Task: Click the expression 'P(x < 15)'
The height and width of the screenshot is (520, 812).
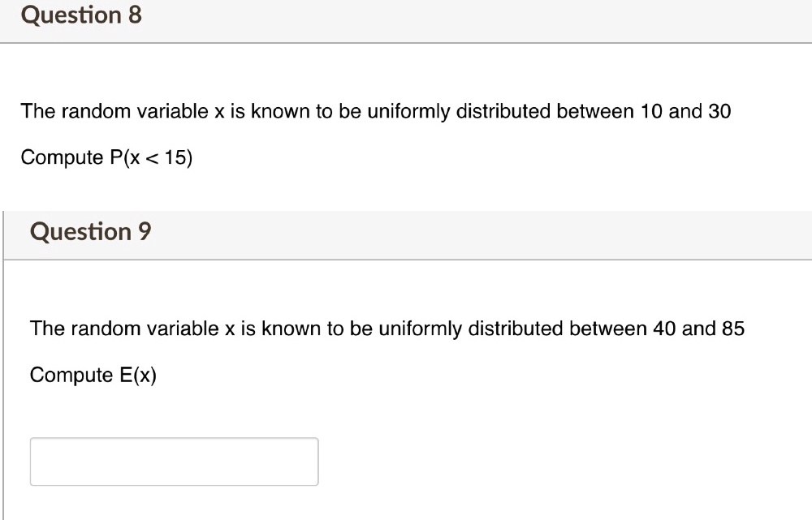Action: click(149, 157)
